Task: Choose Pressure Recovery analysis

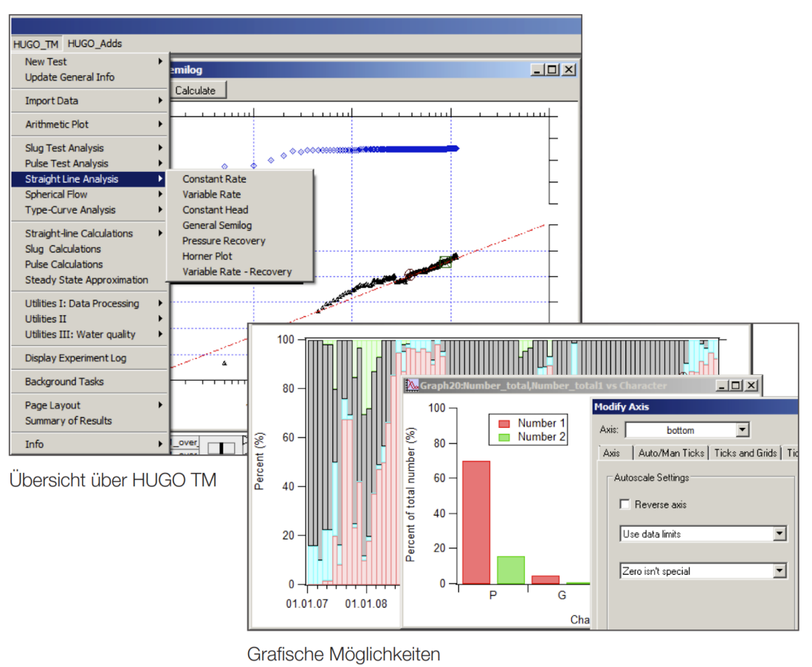Action: pos(240,241)
